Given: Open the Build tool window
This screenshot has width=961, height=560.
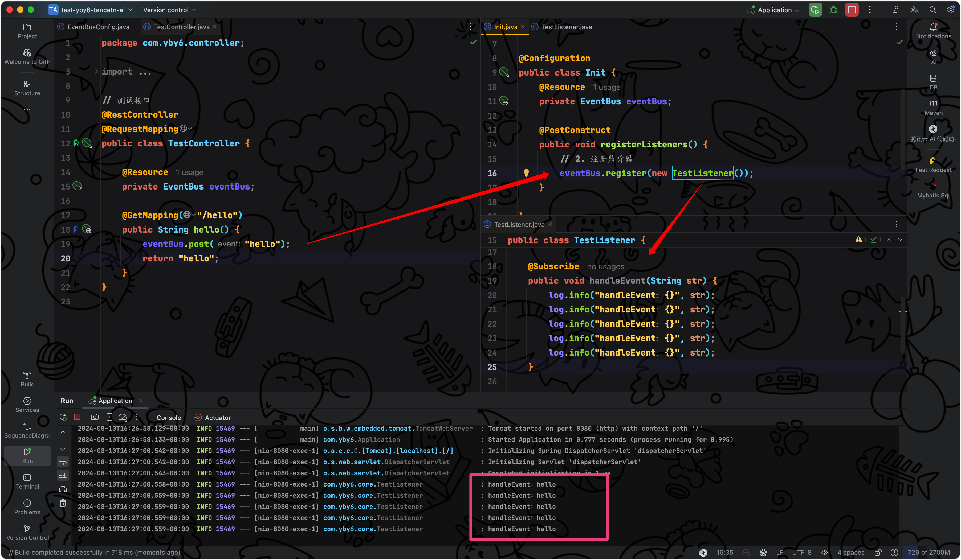Looking at the screenshot, I should [27, 380].
